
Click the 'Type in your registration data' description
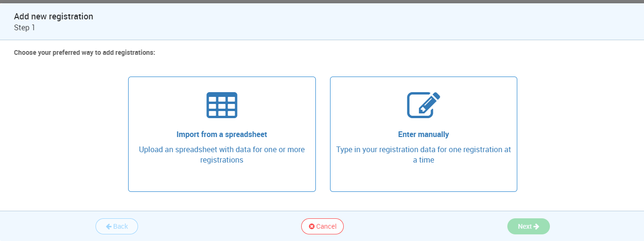coord(424,155)
